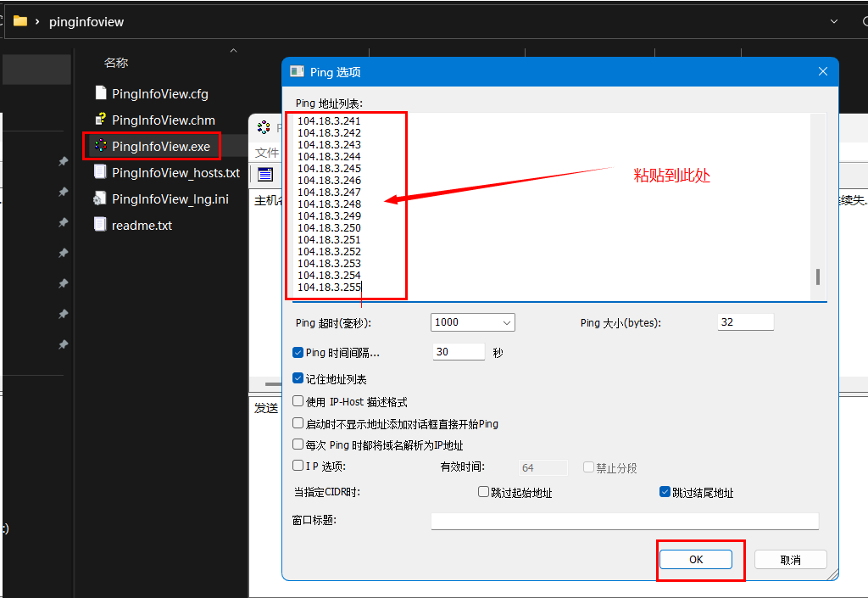868x598 pixels.
Task: Click the address list vertical scrollbar thumb
Action: tap(818, 277)
